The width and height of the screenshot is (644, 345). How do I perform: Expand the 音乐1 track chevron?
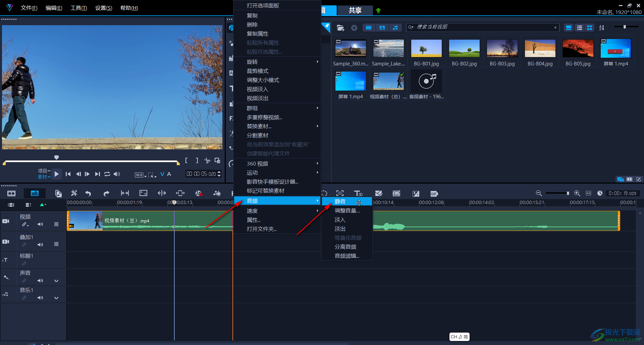(56, 298)
